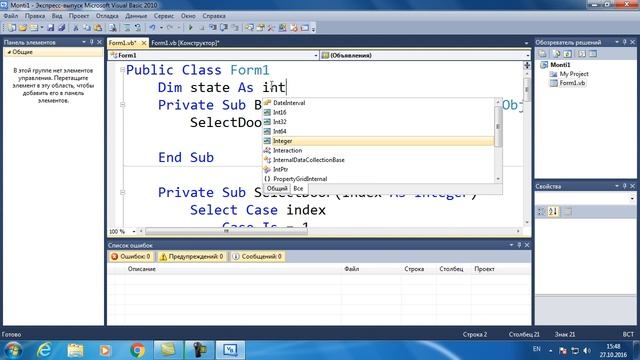Click the Строка column header
The image size is (640, 360).
click(414, 269)
